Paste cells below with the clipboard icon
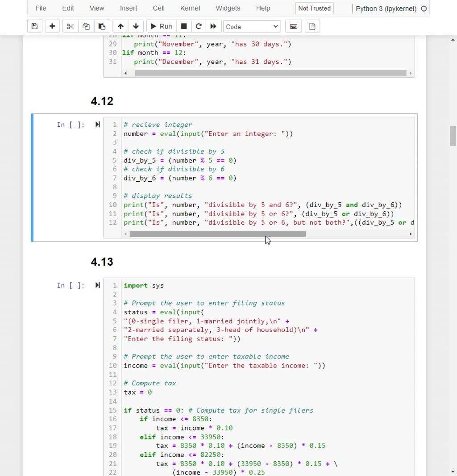This screenshot has width=457, height=476. point(102,26)
